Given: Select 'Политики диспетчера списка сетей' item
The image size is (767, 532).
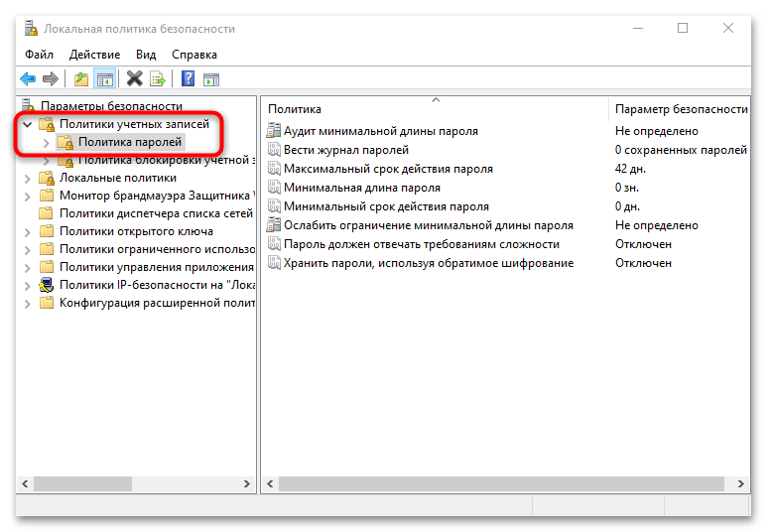Looking at the screenshot, I should coord(156,213).
